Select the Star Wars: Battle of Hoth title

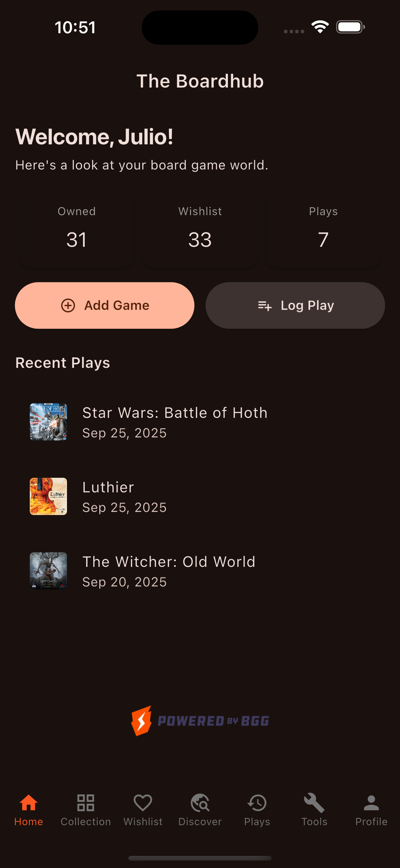[x=175, y=413]
